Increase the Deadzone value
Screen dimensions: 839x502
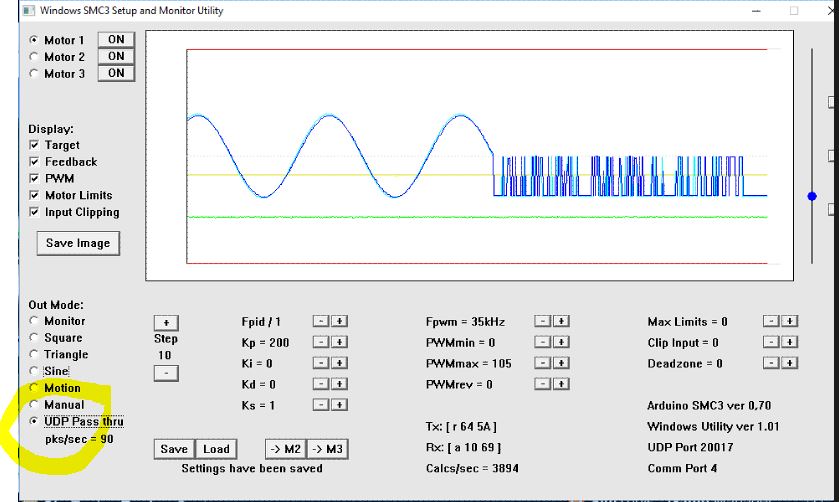[790, 363]
